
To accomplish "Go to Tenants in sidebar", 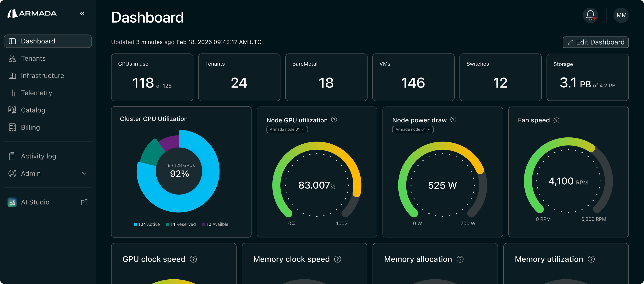I will coord(33,59).
